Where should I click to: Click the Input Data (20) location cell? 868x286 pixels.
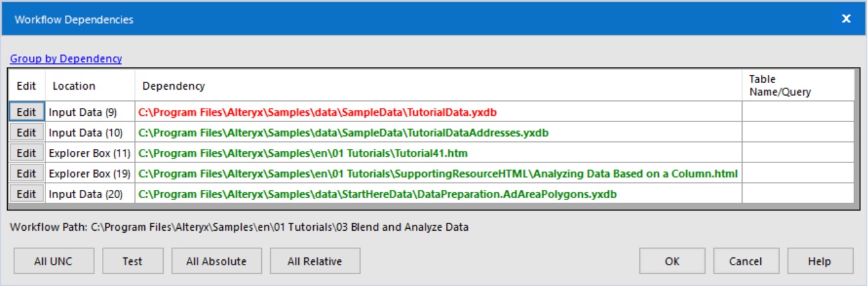point(90,194)
